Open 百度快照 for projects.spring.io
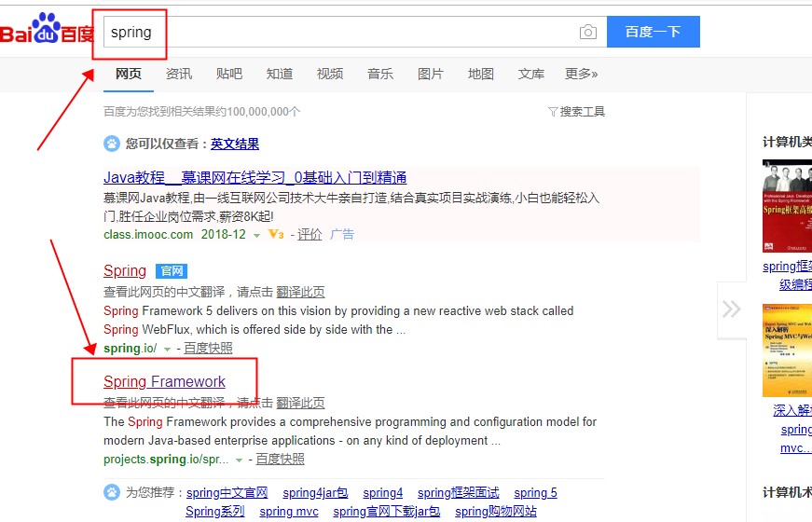The height and width of the screenshot is (522, 812). 281,460
